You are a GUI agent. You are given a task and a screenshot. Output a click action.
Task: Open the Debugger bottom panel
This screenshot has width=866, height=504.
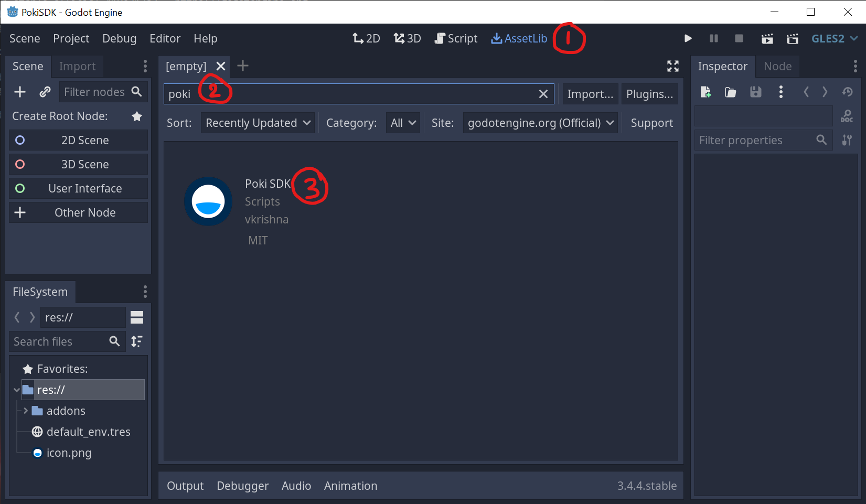(242, 486)
